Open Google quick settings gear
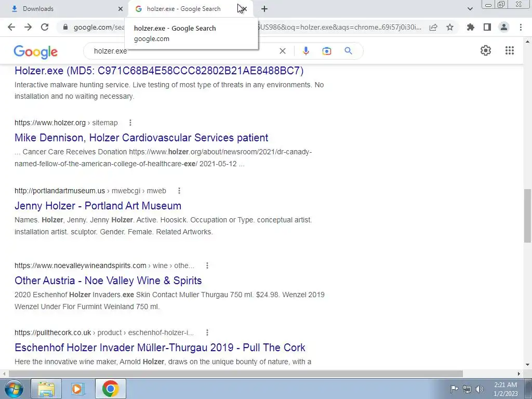Screen dimensions: 532x399 [486, 50]
